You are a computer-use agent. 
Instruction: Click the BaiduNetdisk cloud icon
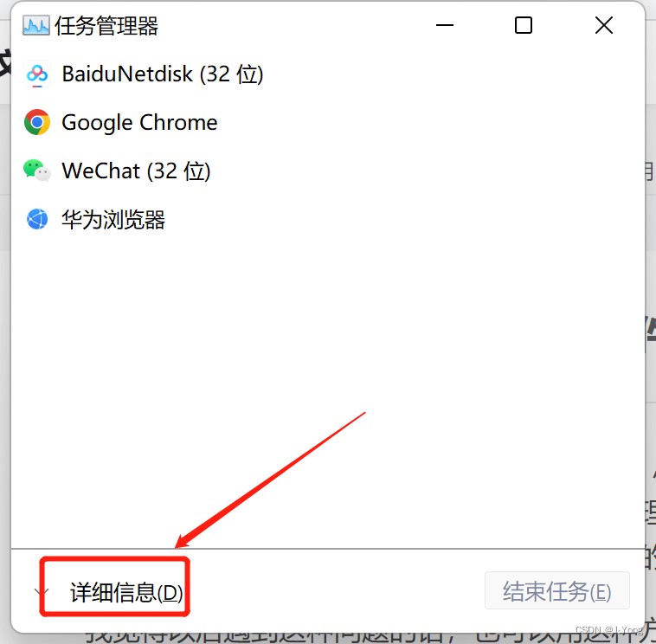coord(37,74)
